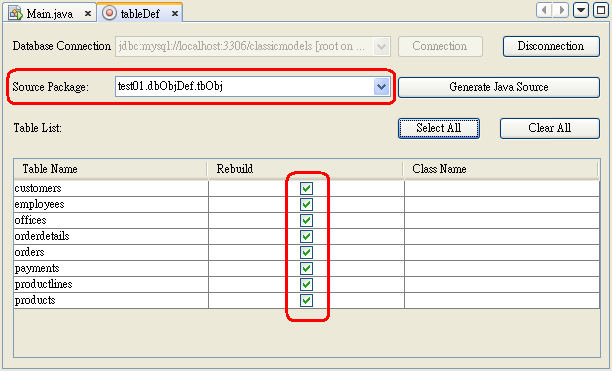This screenshot has width=612, height=371.
Task: Uncheck Rebuild for productlines table
Action: click(x=306, y=284)
